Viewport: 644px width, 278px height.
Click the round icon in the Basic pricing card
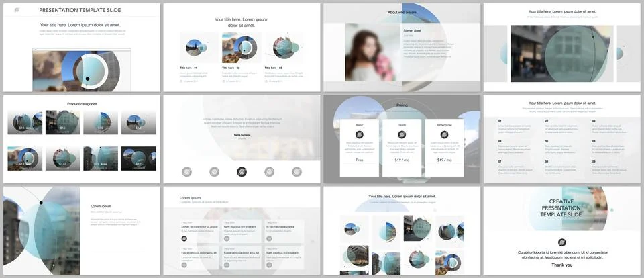point(360,134)
